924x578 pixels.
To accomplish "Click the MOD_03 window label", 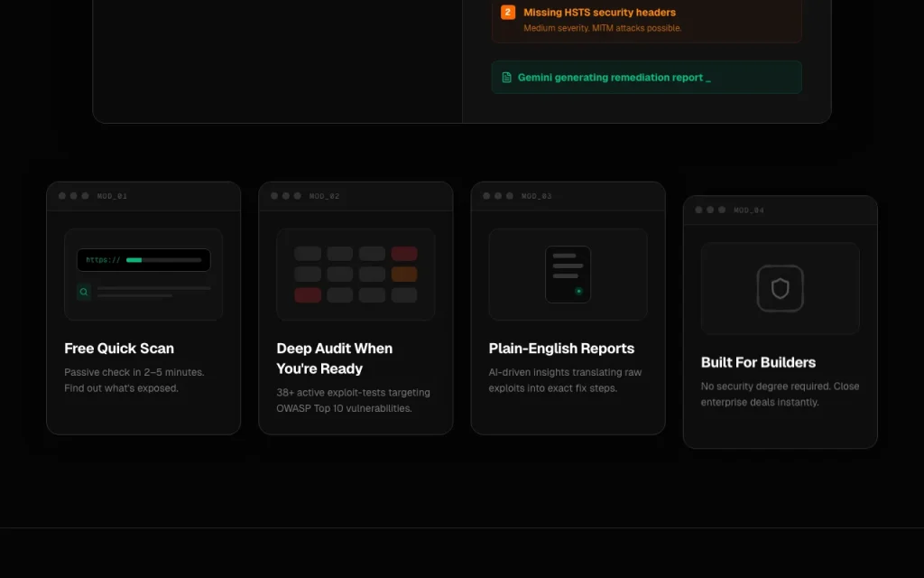I will (x=536, y=196).
